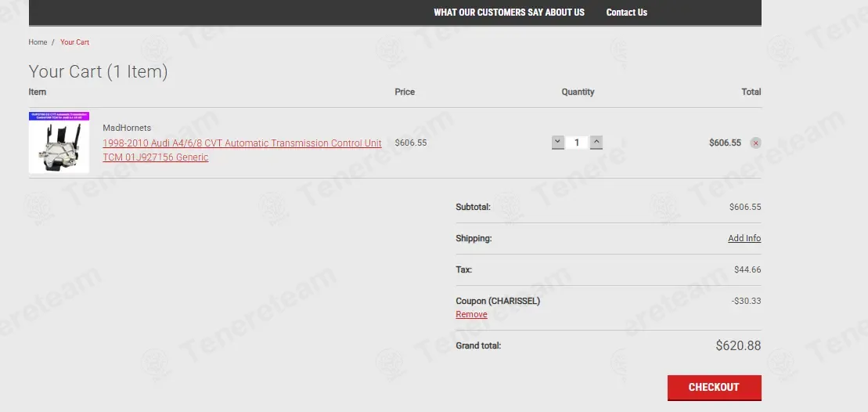Viewport: 868px width, 412px height.
Task: Click Add Info for shipping
Action: point(744,238)
